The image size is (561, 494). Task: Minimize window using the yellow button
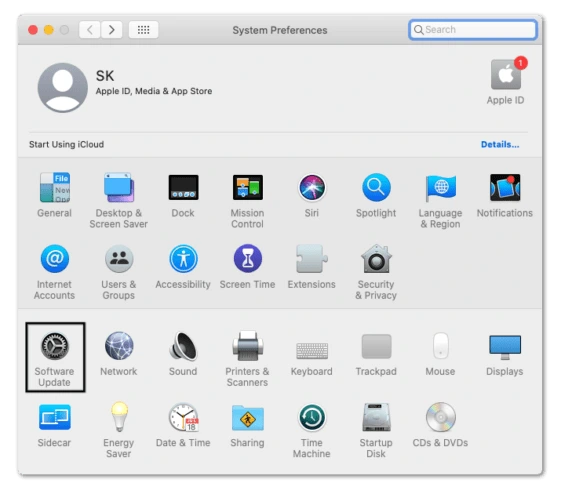[49, 30]
